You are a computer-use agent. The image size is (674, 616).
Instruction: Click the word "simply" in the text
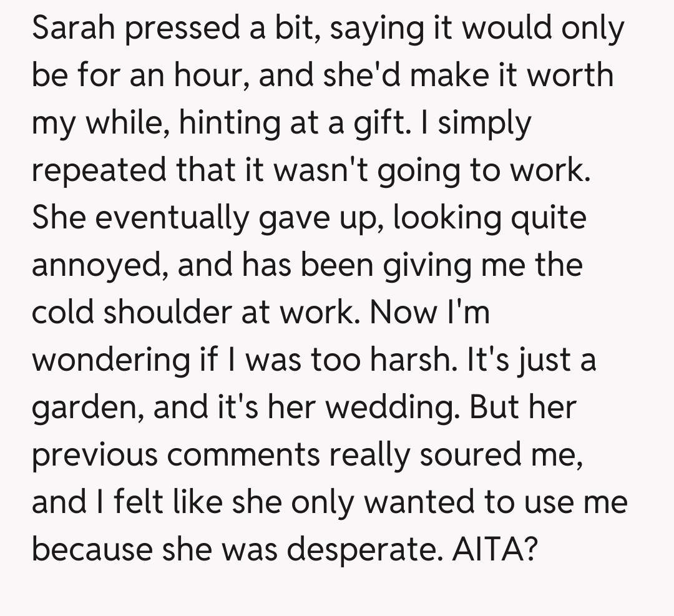click(x=484, y=124)
